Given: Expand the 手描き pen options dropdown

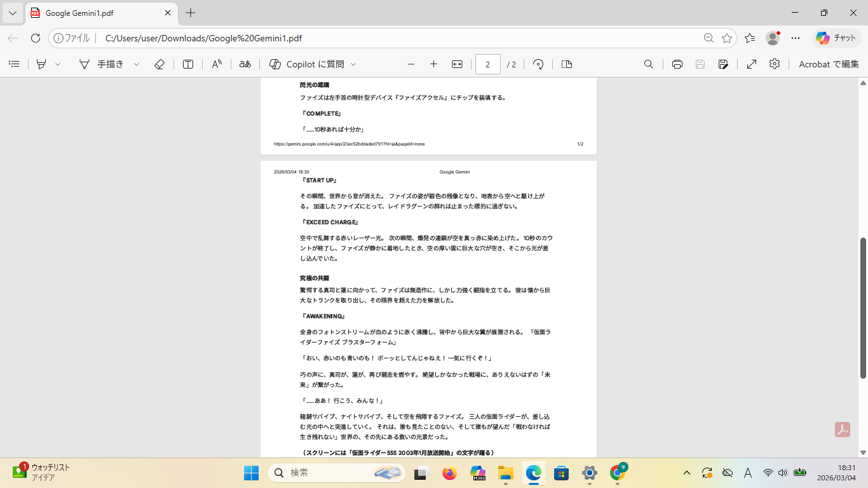Looking at the screenshot, I should [137, 64].
